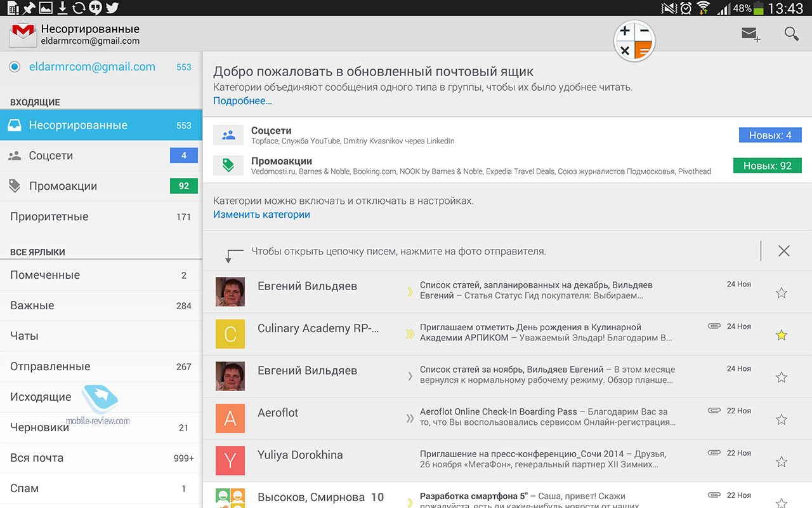812x508 pixels.
Task: Follow the Подробнее… link
Action: tap(242, 101)
